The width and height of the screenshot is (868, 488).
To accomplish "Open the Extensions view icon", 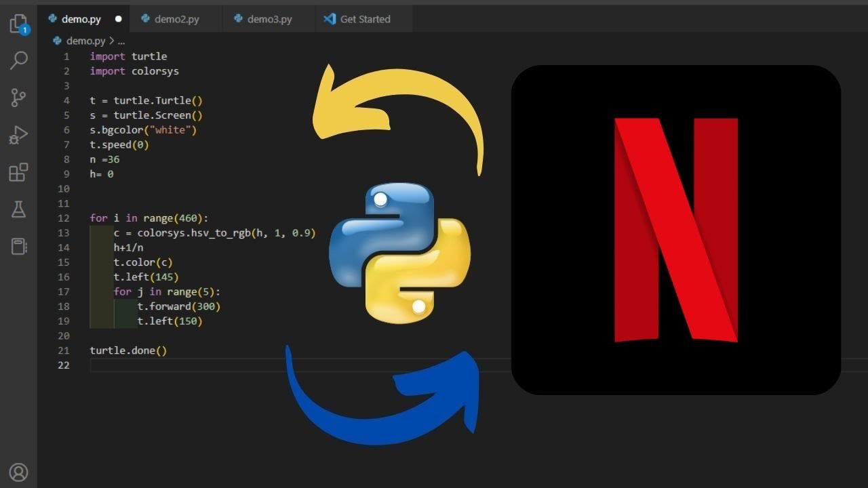I will click(x=19, y=172).
